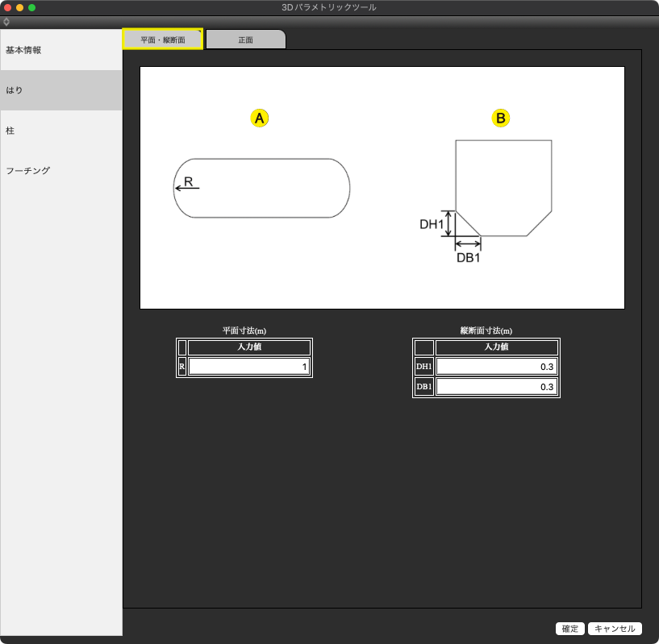Open the 柱 sidebar section
This screenshot has width=659, height=644.
pyautogui.click(x=61, y=131)
